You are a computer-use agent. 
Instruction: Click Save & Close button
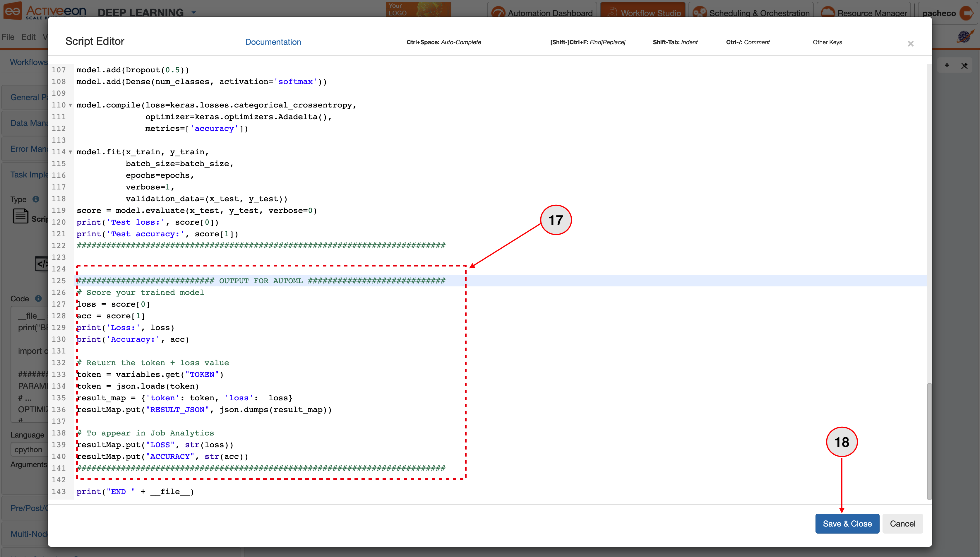coord(847,523)
